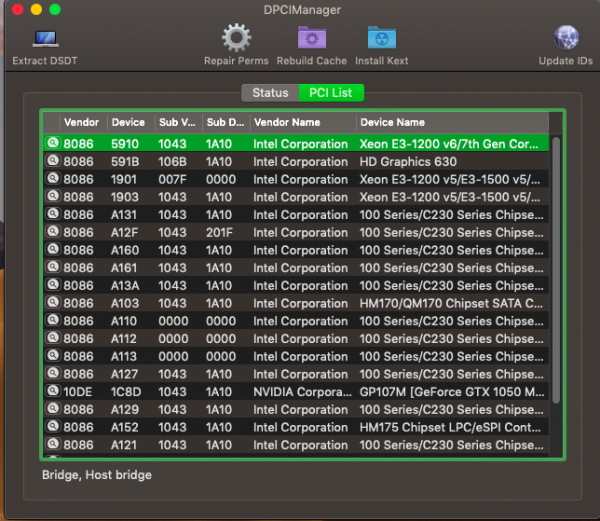Click the PCI list vertical scrollbar

(x=556, y=270)
